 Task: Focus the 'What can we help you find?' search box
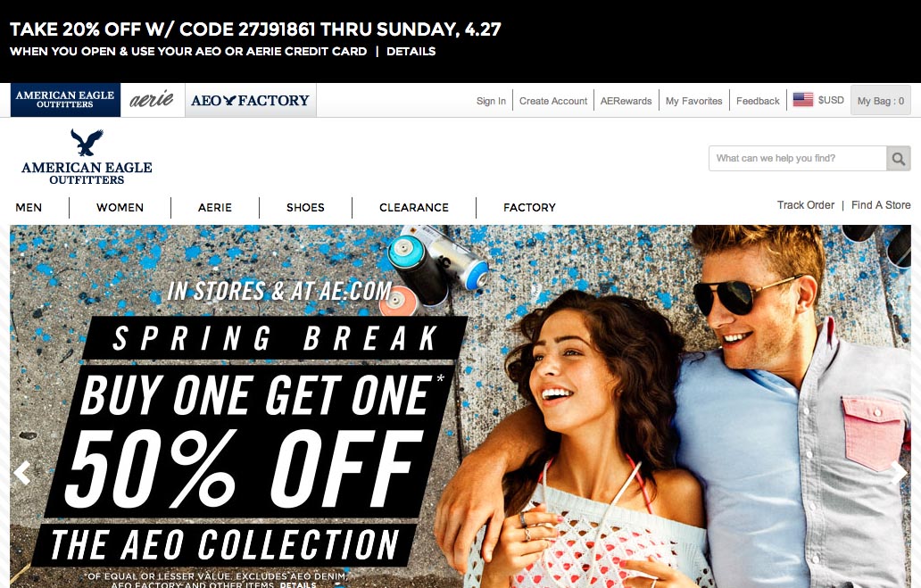tap(798, 159)
